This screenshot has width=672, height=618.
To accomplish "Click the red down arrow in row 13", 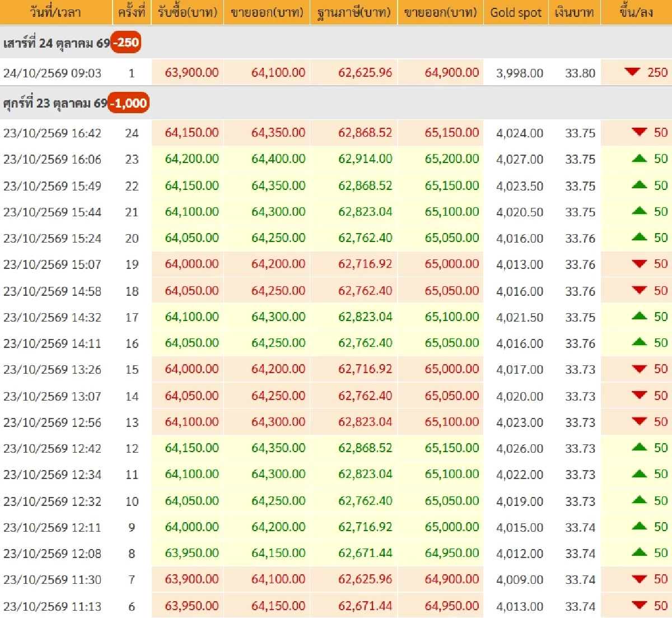I will (x=639, y=421).
